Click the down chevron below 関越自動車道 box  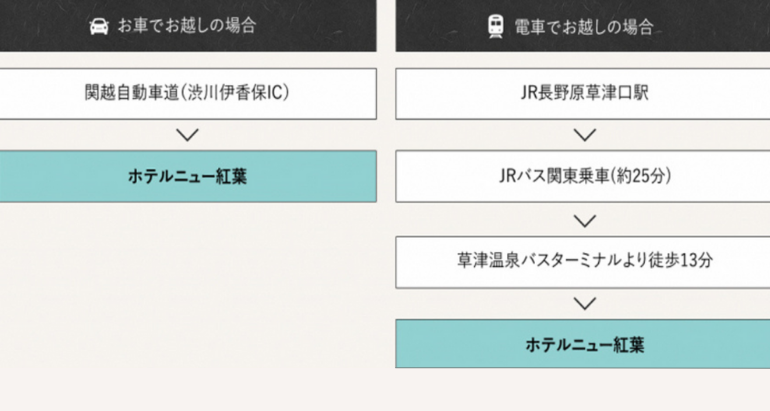tap(187, 135)
